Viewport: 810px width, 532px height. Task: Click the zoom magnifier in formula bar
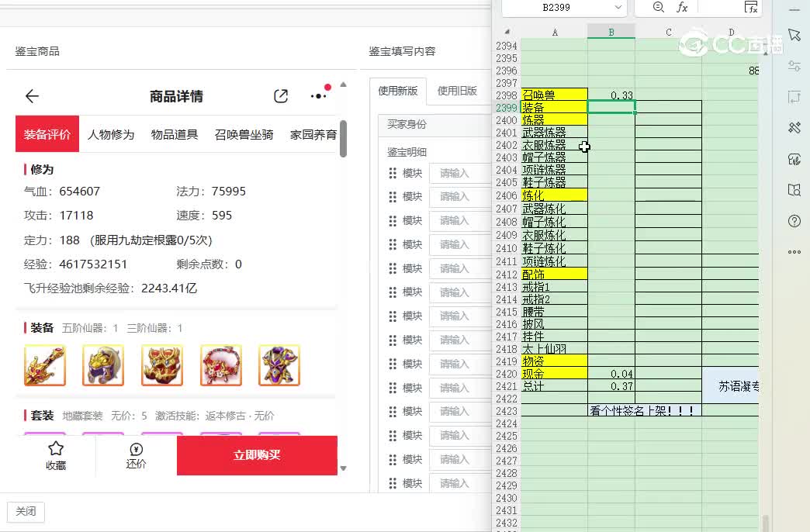[x=659, y=8]
